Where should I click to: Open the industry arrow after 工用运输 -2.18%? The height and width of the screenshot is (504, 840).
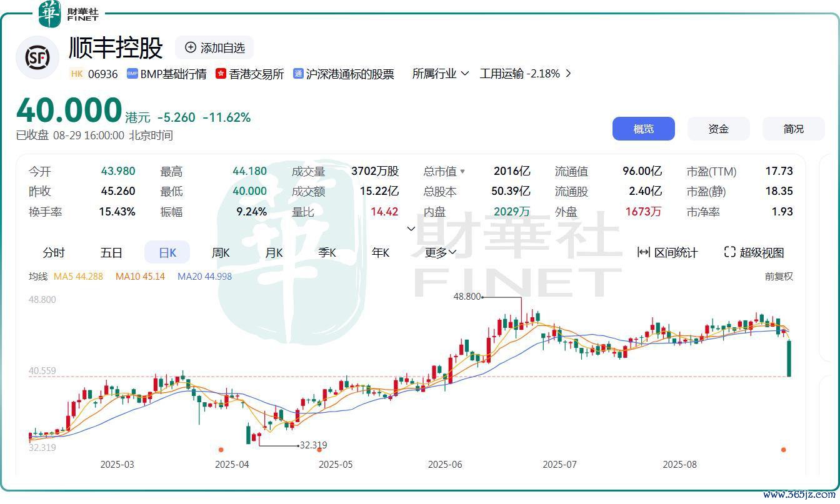567,74
